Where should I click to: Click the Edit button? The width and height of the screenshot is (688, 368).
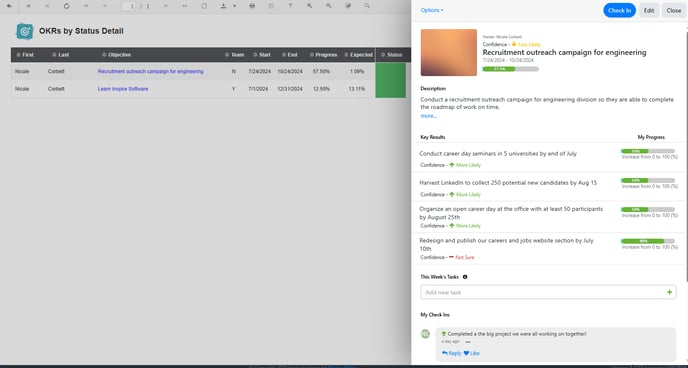click(649, 11)
